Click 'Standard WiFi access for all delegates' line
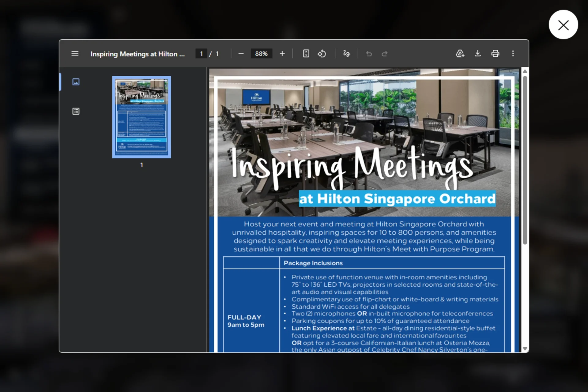Screen dimensions: 588x392 click(x=350, y=307)
